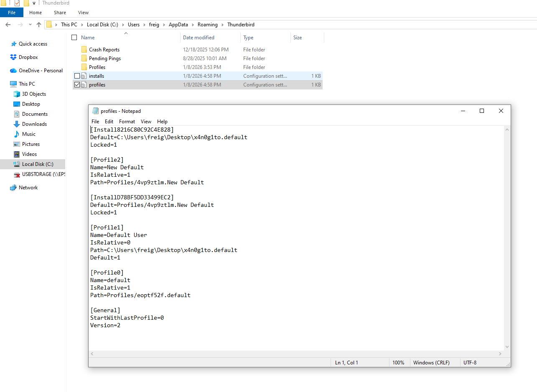Screen dimensions: 537x392
Task: Expand the chevron after Roaming in address bar
Action: (223, 25)
